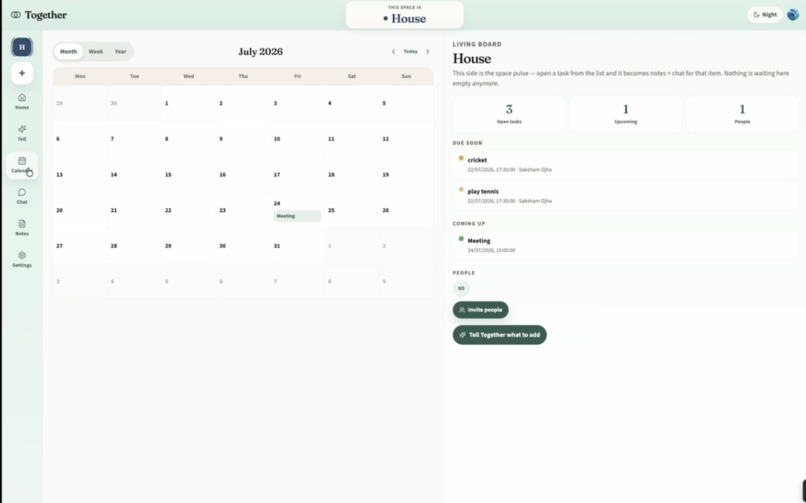Open the user profile avatar at top right
This screenshot has width=806, height=503.
793,14
